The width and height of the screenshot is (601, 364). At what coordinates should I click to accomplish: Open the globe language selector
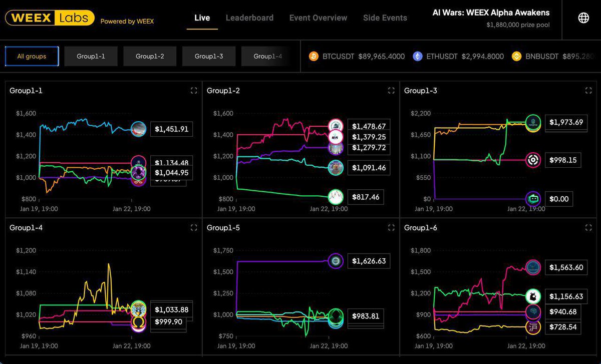tap(583, 18)
